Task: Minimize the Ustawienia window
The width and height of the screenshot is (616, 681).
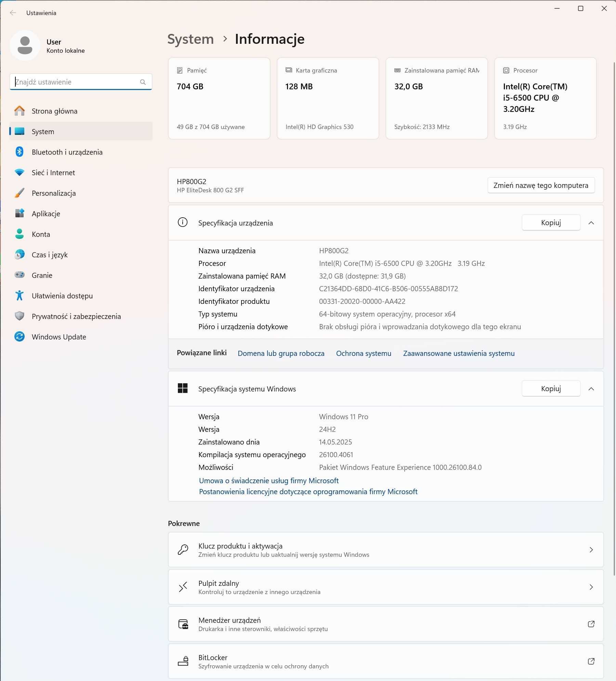Action: tap(557, 9)
